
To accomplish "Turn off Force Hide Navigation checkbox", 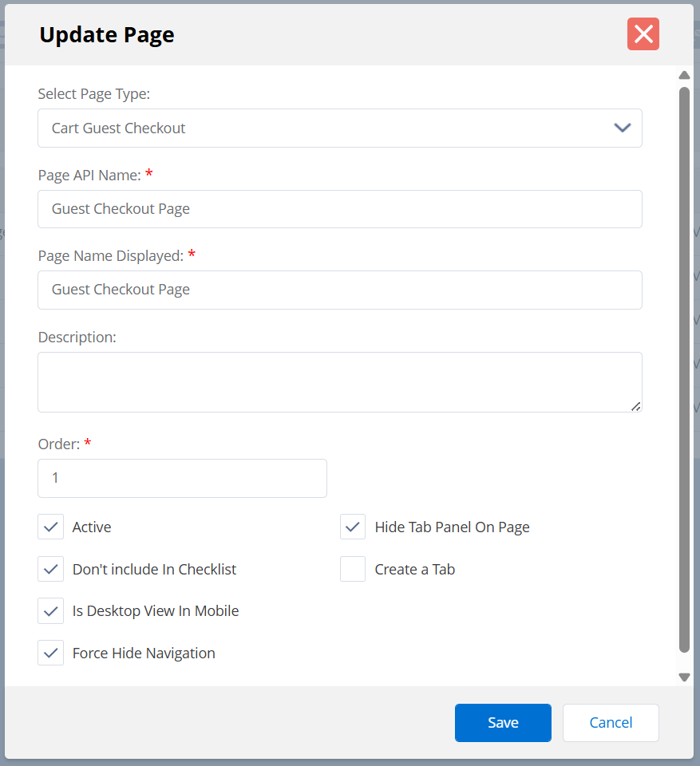I will point(51,653).
